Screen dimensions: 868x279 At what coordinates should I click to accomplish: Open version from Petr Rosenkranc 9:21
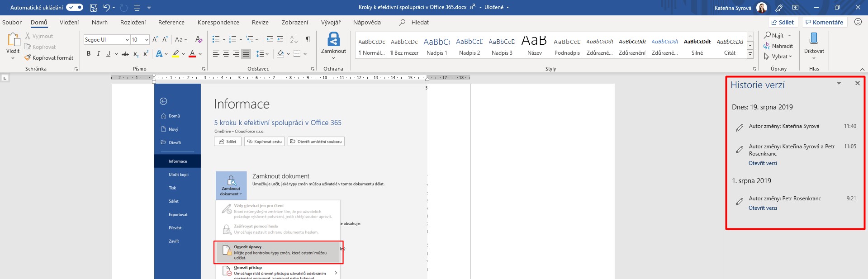(763, 208)
